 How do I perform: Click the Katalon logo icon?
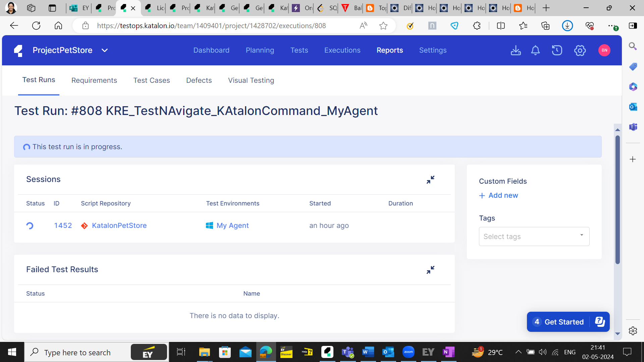coord(18,51)
